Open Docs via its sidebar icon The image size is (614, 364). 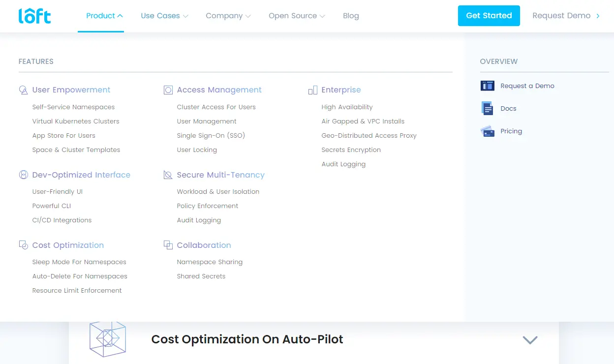487,109
